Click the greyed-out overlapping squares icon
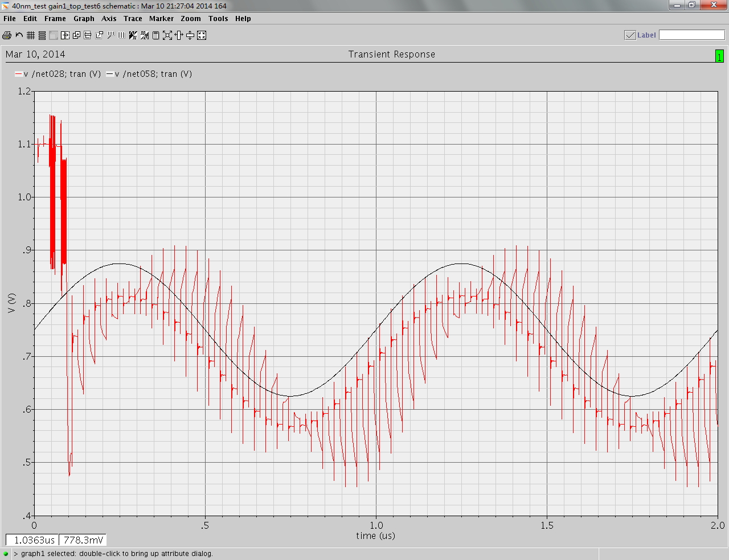This screenshot has height=560, width=729. (54, 35)
